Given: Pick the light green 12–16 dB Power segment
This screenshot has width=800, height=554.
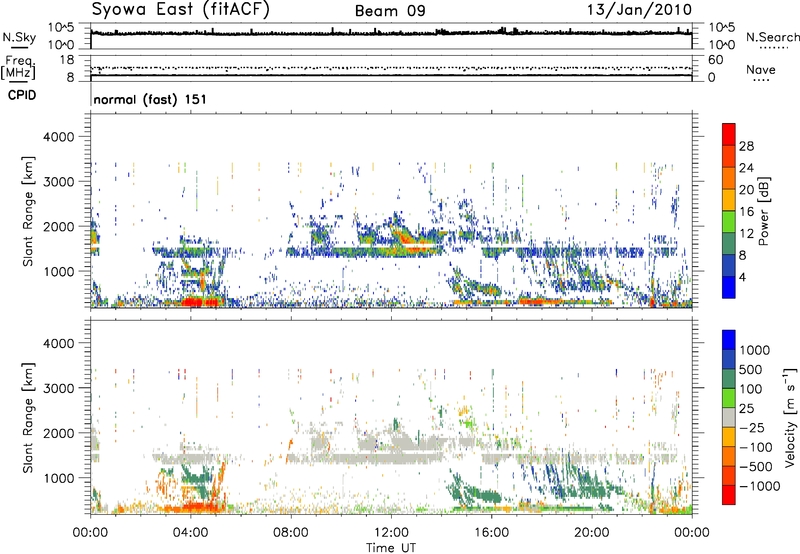Looking at the screenshot, I should click(x=729, y=222).
